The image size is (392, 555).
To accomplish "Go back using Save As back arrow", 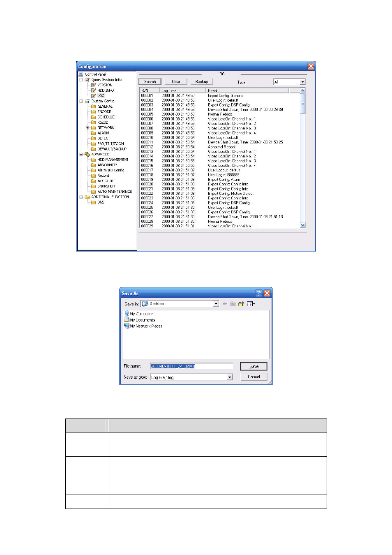I will click(225, 304).
